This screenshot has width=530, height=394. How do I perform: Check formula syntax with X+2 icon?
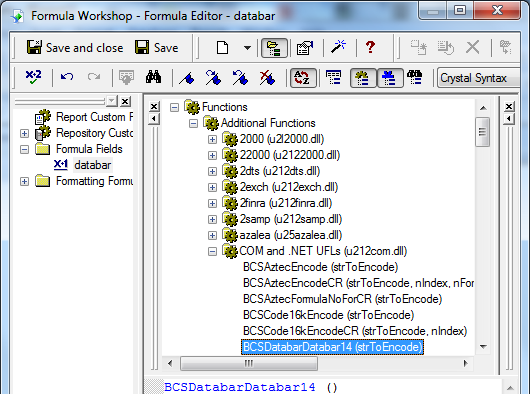(33, 77)
